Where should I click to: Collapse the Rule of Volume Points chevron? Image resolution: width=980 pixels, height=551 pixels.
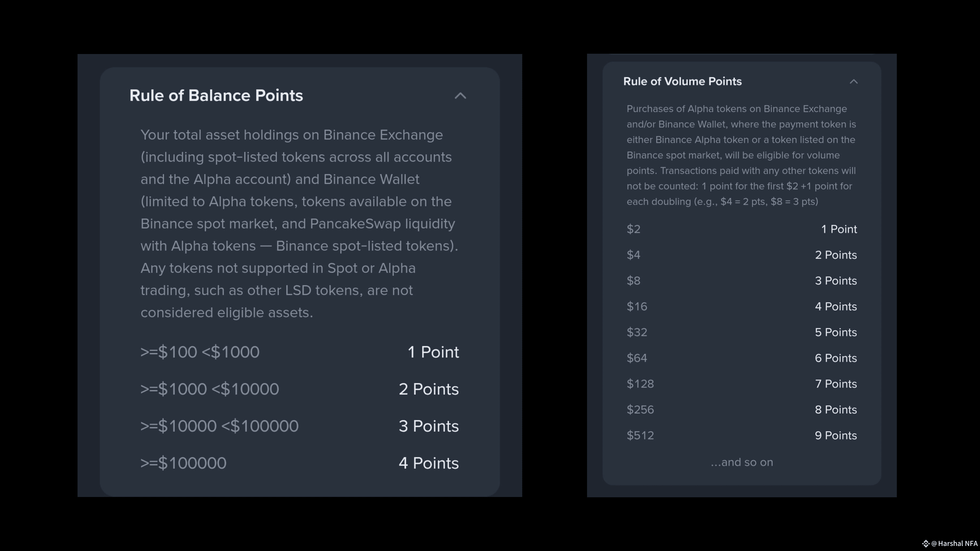(x=854, y=82)
